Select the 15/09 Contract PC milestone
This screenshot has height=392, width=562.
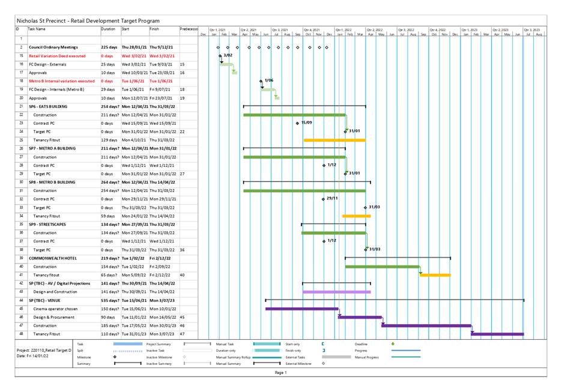[x=297, y=123]
